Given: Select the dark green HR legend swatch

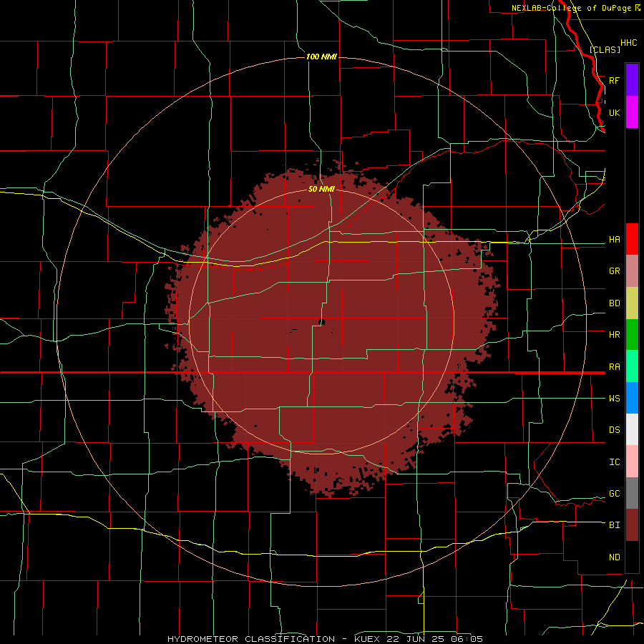Looking at the screenshot, I should pyautogui.click(x=632, y=334).
